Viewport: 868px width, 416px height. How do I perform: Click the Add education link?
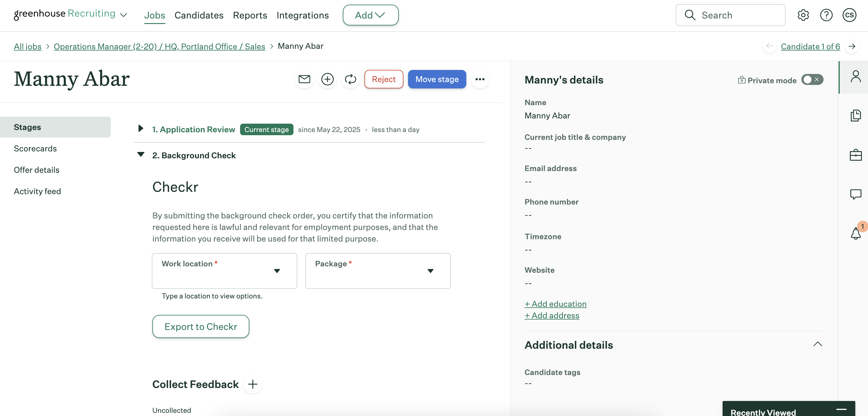(x=555, y=304)
